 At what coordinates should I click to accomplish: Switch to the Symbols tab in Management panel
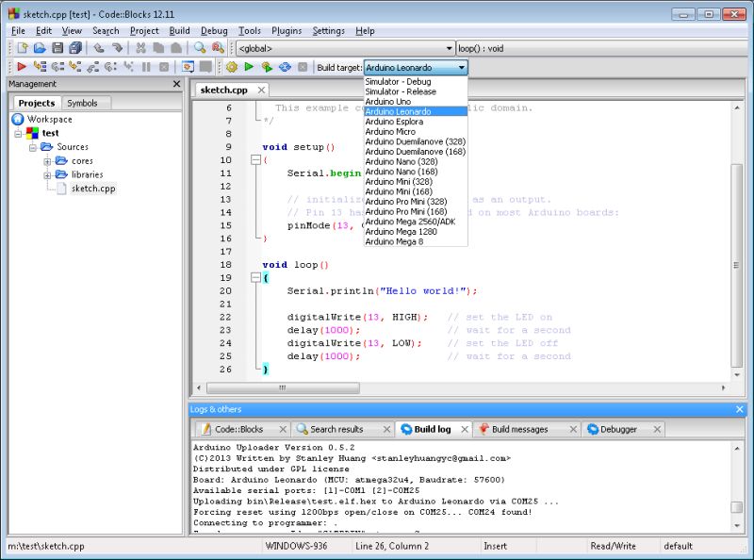(83, 103)
